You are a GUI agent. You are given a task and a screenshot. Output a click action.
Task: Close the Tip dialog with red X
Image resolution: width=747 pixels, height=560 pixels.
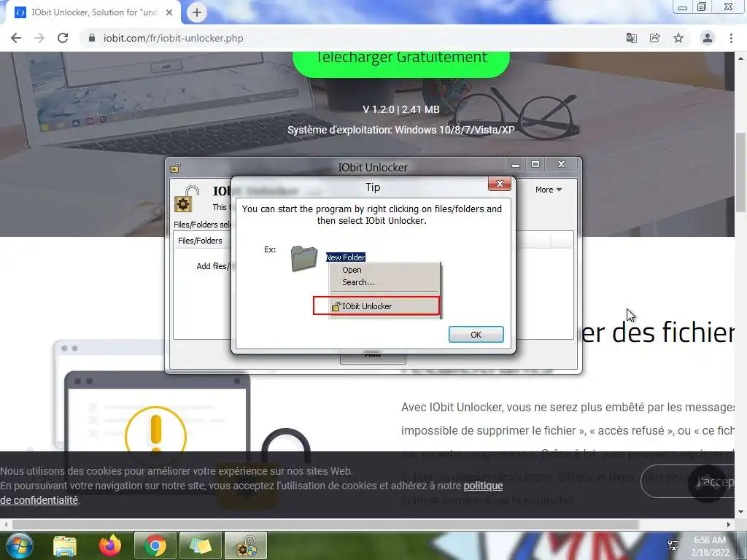(x=499, y=184)
